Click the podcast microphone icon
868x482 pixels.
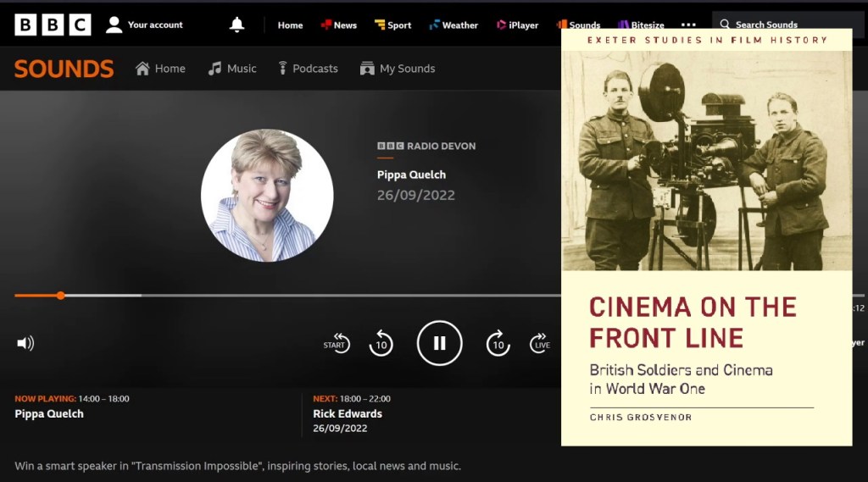[282, 68]
